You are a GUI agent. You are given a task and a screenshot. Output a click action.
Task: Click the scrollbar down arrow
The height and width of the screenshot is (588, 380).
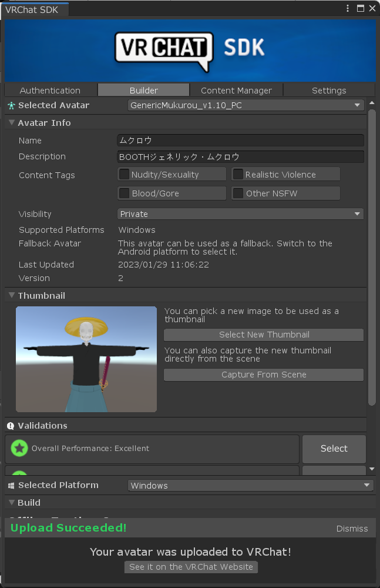tap(372, 469)
